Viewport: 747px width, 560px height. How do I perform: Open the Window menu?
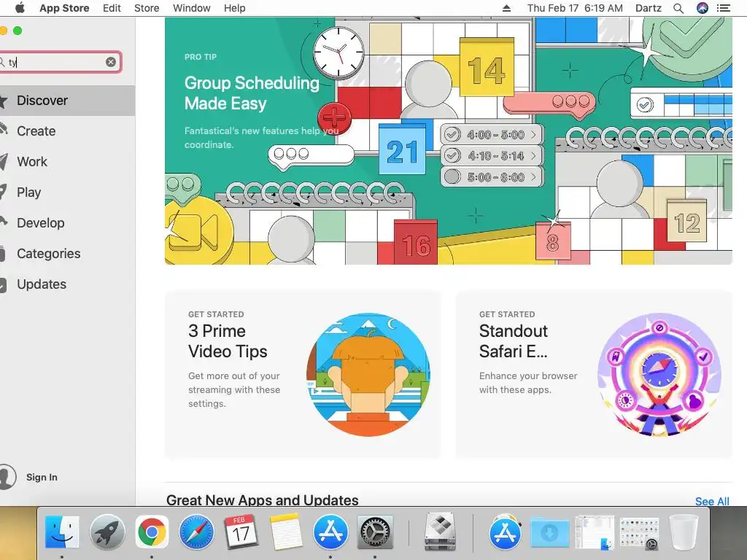click(x=192, y=8)
